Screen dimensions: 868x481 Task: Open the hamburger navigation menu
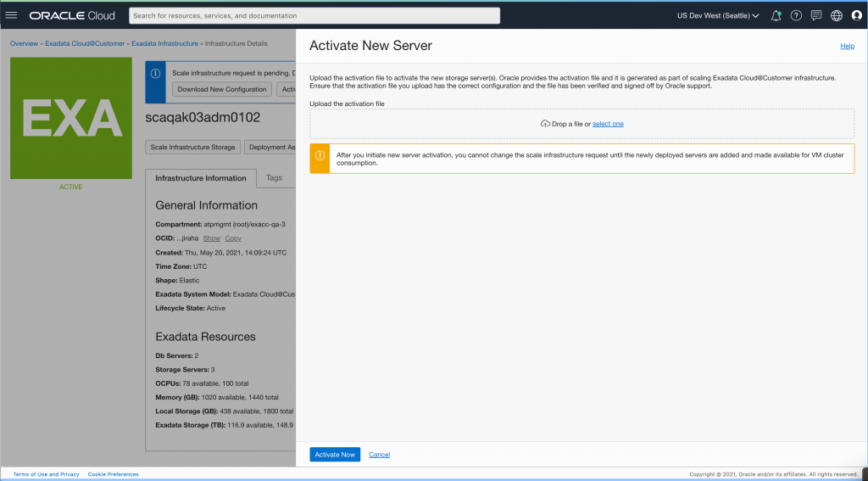point(12,15)
